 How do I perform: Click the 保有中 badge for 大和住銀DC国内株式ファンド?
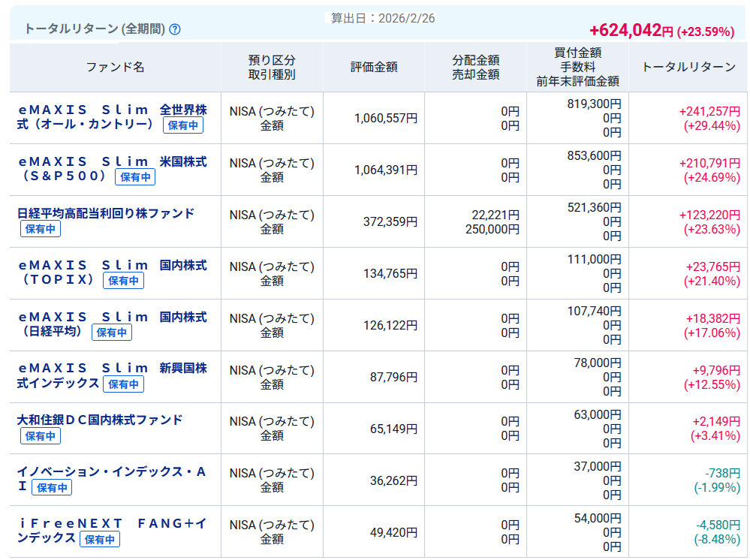pos(41,436)
